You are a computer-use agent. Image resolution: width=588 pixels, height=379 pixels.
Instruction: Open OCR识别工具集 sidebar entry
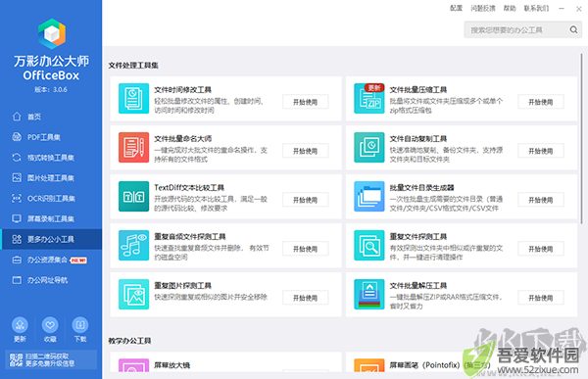[51, 198]
